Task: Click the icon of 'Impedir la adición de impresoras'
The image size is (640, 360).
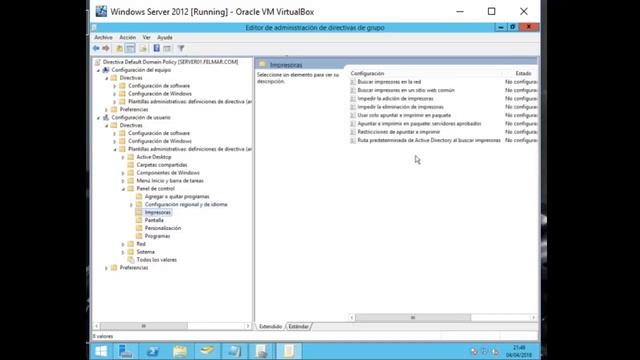Action: point(353,99)
